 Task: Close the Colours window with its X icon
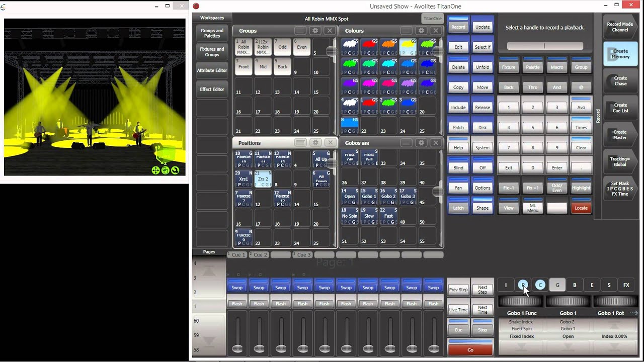point(436,31)
